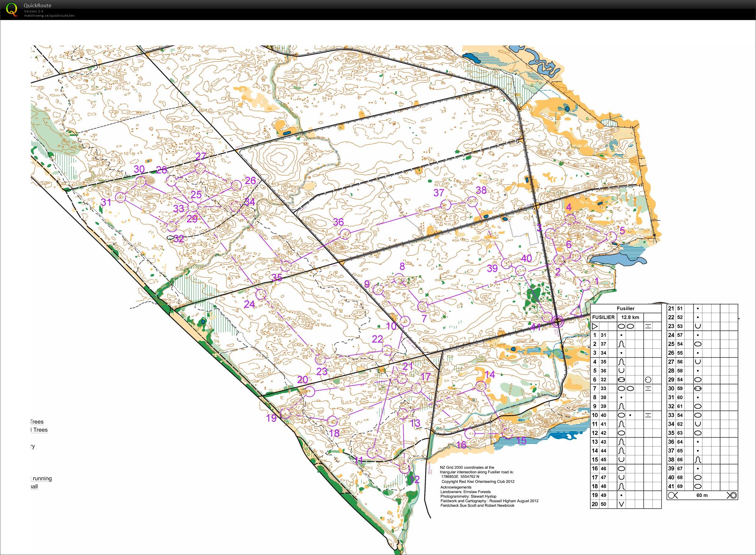756x555 pixels.
Task: Click the finish double circle on the map
Action: [x=557, y=322]
